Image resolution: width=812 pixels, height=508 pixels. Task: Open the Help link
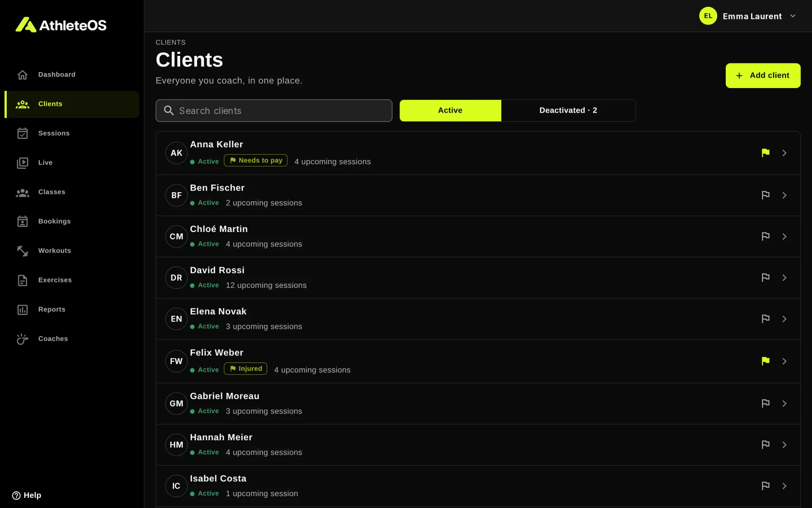tap(27, 495)
